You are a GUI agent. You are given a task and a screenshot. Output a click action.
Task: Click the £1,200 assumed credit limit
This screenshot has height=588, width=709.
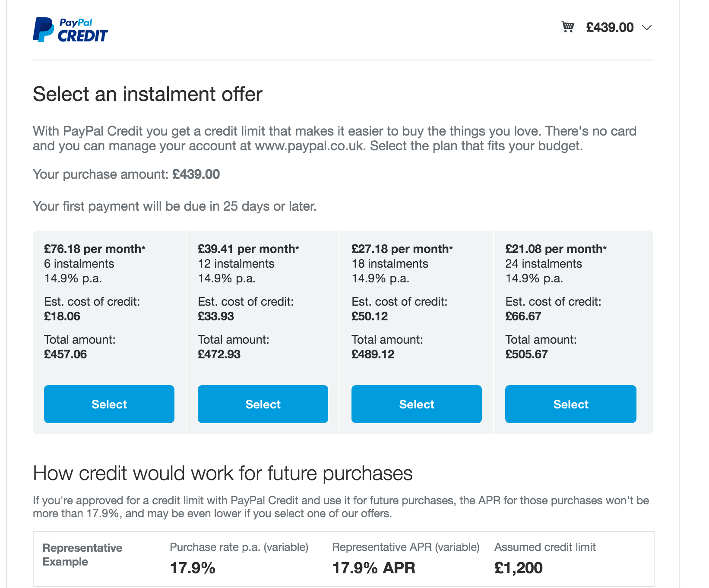point(518,568)
